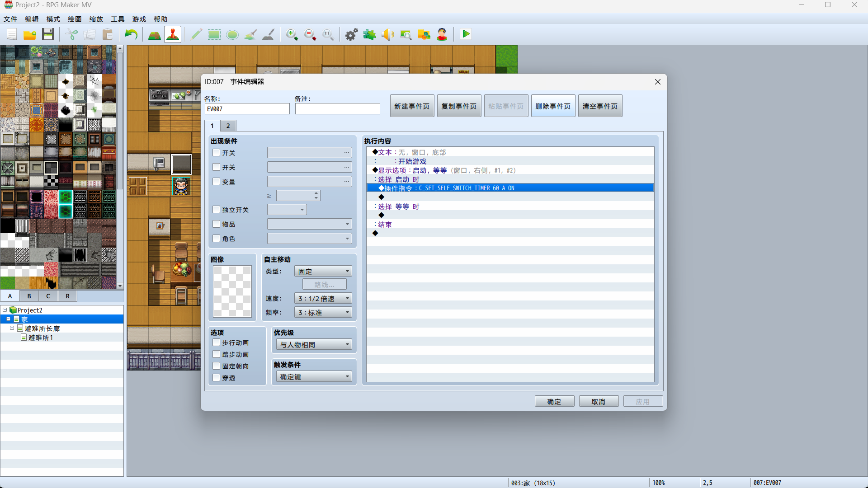The height and width of the screenshot is (488, 868).
Task: Enable the first 开关 condition checkbox
Action: [217, 153]
